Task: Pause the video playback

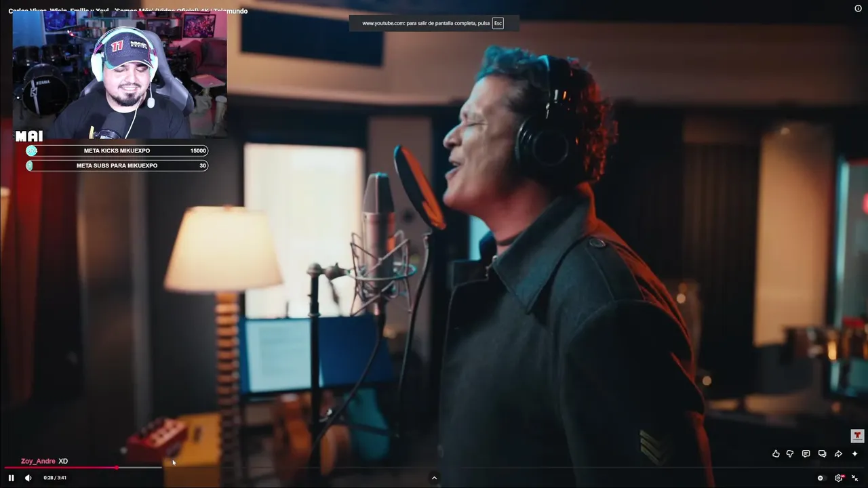Action: pos(11,478)
